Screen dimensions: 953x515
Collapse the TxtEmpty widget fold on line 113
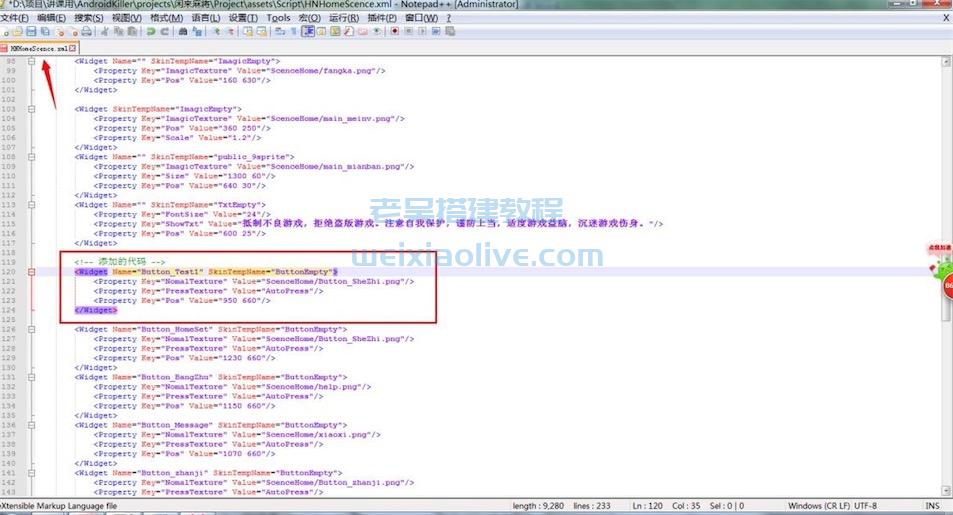click(x=32, y=204)
